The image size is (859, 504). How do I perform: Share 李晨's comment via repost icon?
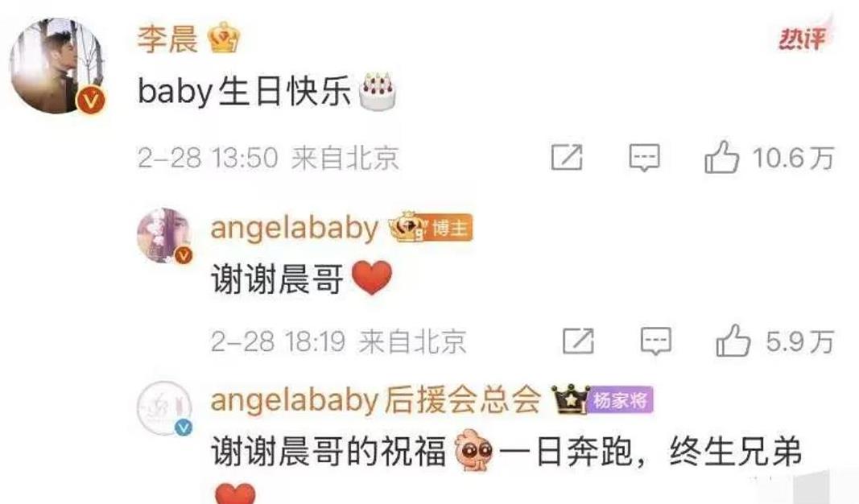[x=567, y=157]
